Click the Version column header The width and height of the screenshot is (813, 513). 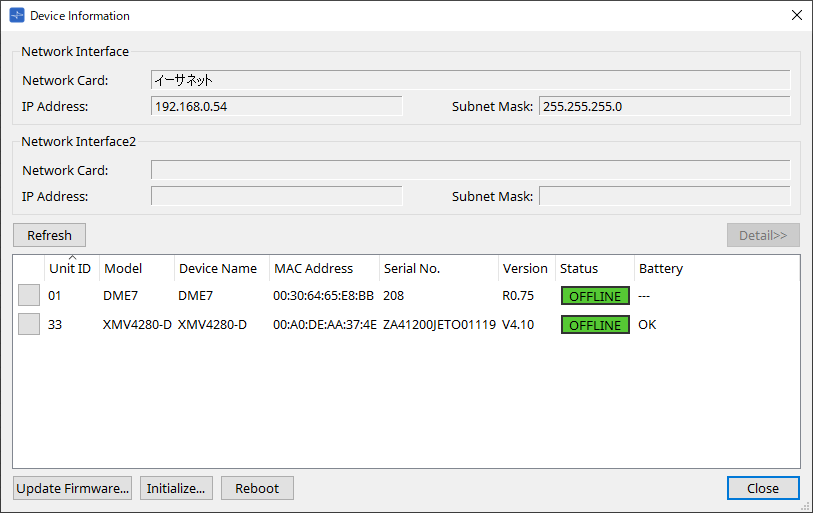click(525, 269)
